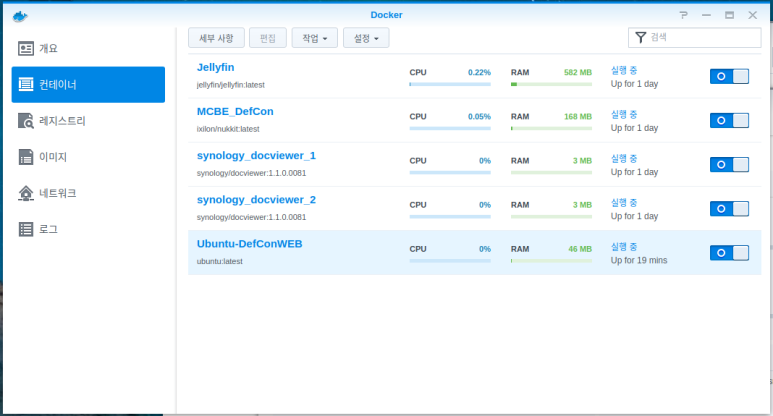773x416 pixels.
Task: Close the Docker window
Action: pyautogui.click(x=752, y=15)
